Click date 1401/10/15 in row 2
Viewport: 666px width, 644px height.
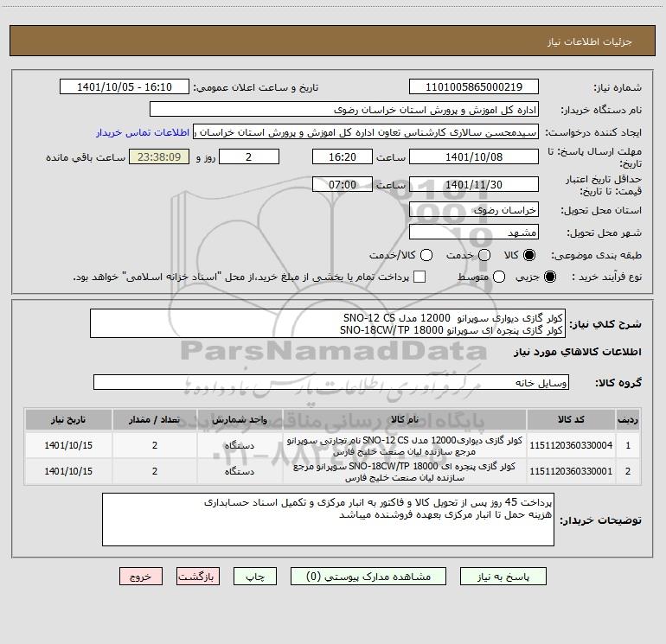pos(68,471)
